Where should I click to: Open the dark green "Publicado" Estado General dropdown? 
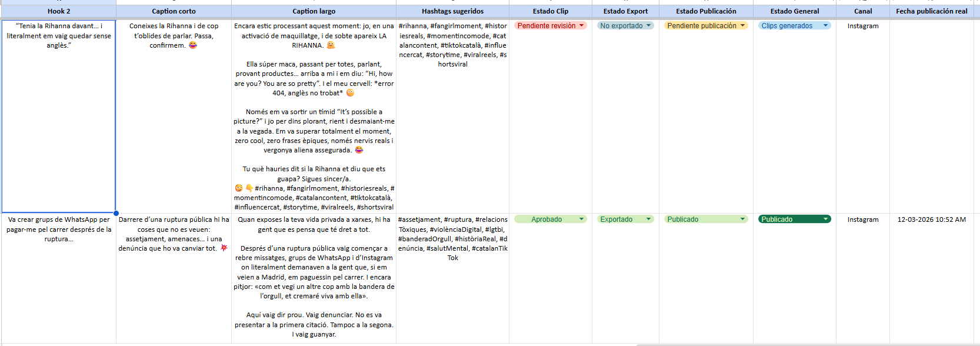(795, 219)
